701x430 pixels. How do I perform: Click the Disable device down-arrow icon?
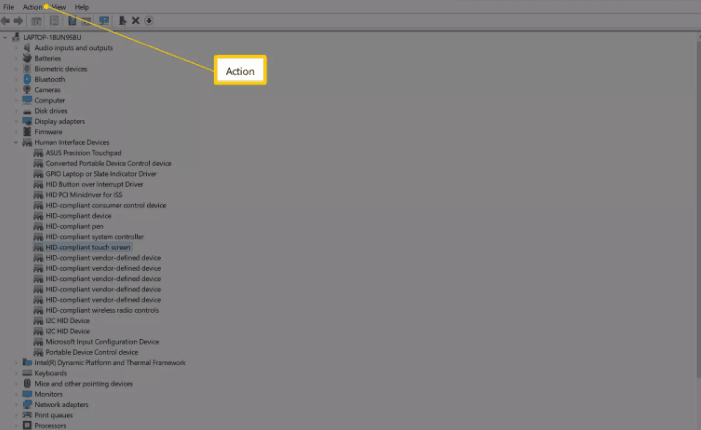(149, 20)
